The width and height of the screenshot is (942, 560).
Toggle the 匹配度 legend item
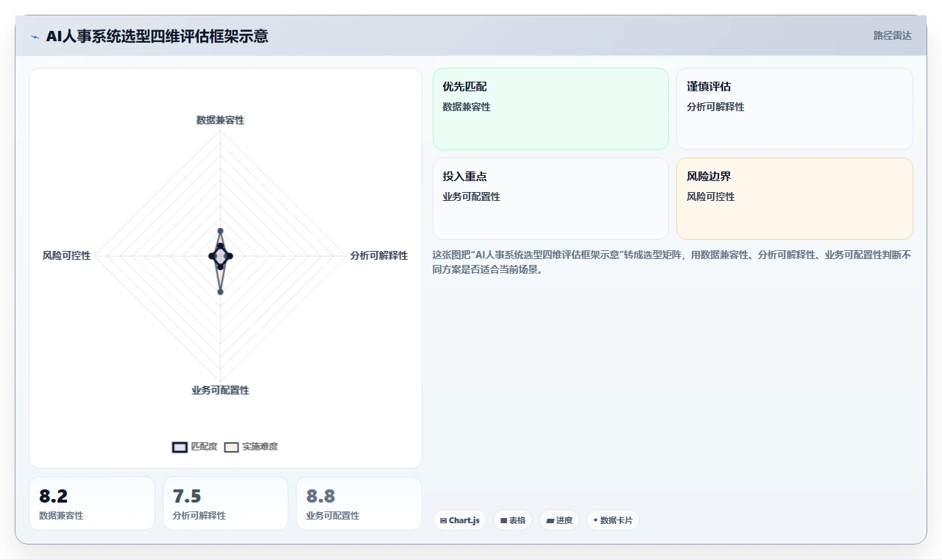click(195, 447)
